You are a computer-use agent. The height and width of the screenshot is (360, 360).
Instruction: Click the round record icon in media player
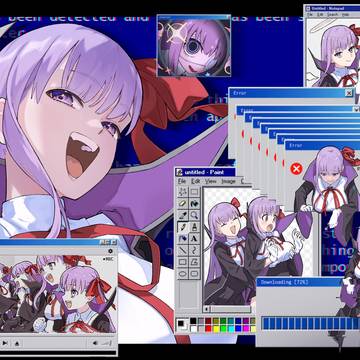(110, 251)
